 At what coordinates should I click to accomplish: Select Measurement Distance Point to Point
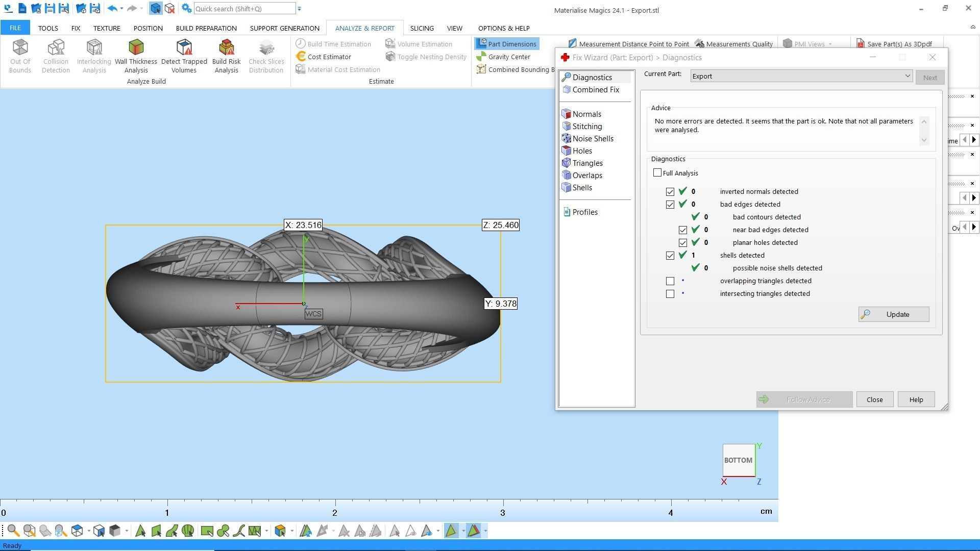pos(628,44)
